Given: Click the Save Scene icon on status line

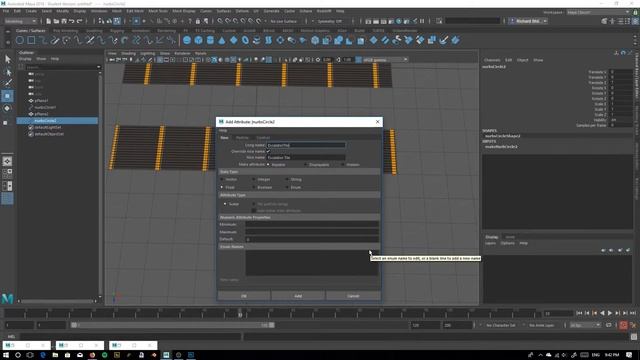Looking at the screenshot, I should (64, 21).
